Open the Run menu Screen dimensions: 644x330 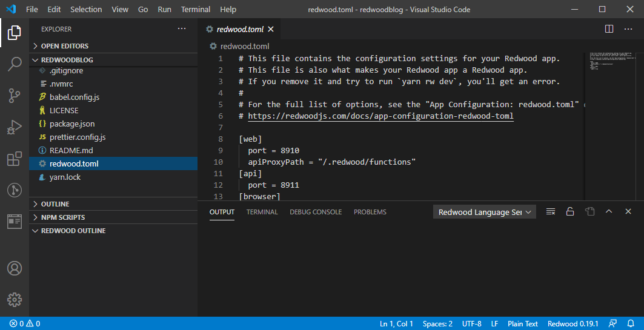(x=164, y=9)
